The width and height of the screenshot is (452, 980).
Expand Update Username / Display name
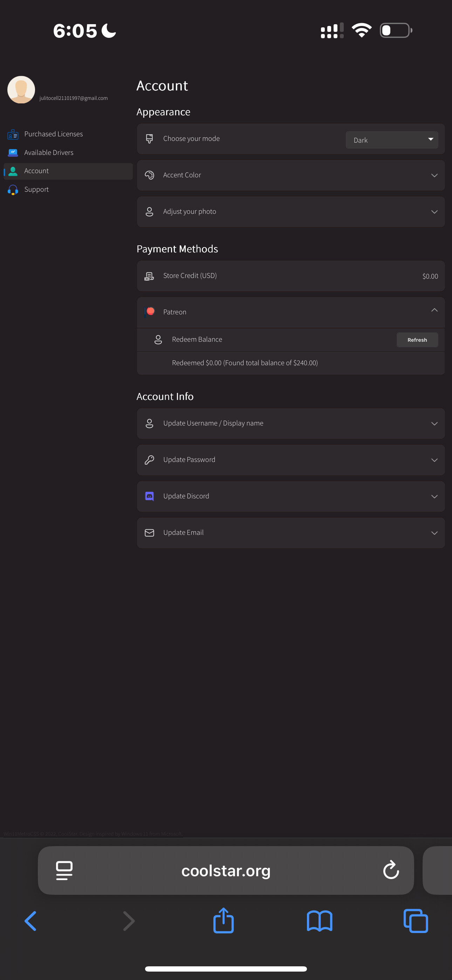point(434,423)
